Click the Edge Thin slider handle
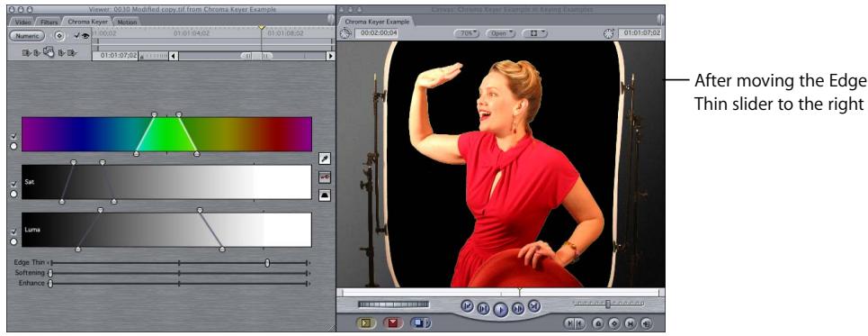Viewport: 868px width, 336px height. pos(267,263)
